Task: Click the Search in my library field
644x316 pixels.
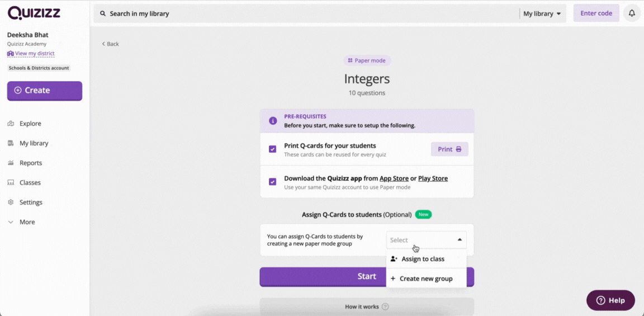Action: pyautogui.click(x=306, y=13)
